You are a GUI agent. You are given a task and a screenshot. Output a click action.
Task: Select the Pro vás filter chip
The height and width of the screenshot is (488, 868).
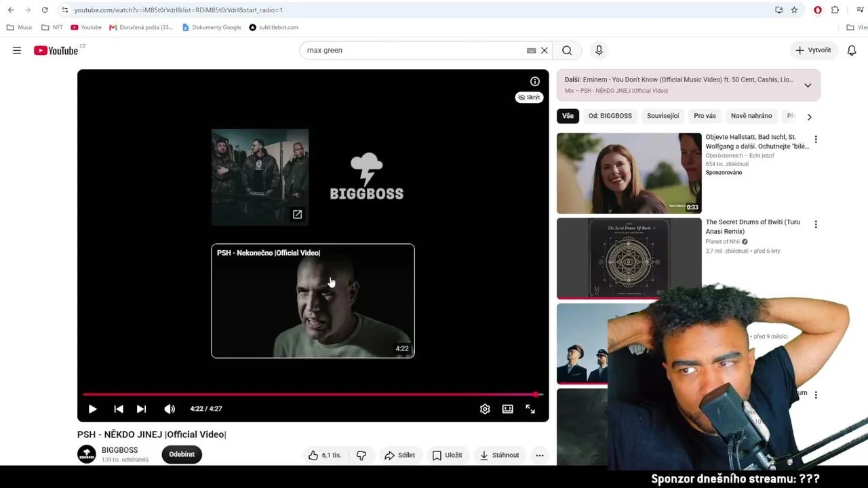(x=705, y=116)
